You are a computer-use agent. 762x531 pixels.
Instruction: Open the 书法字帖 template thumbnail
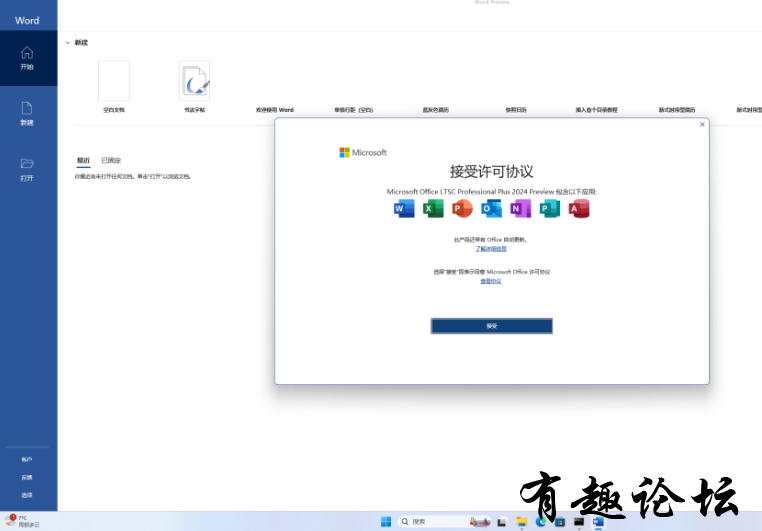(194, 81)
